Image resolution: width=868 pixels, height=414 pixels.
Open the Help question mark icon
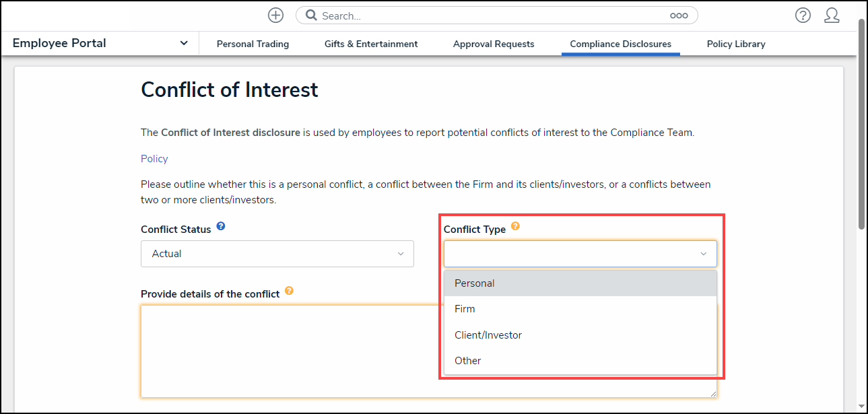click(x=803, y=15)
